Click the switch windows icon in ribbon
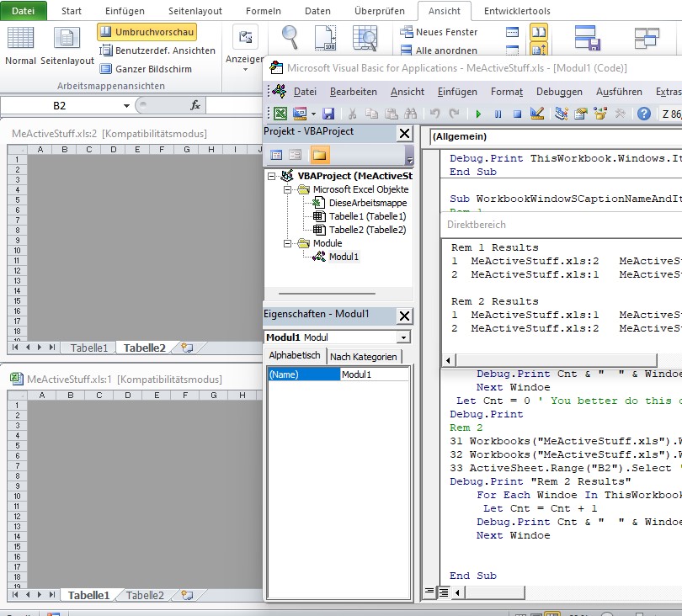The width and height of the screenshot is (682, 616). [x=647, y=37]
